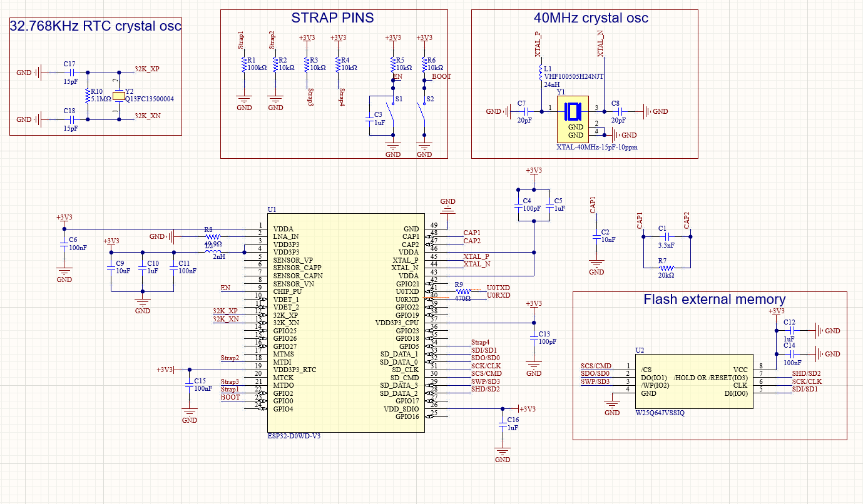The image size is (863, 504).
Task: Select the R7 20kΩ resistor symbol
Action: pos(665,268)
